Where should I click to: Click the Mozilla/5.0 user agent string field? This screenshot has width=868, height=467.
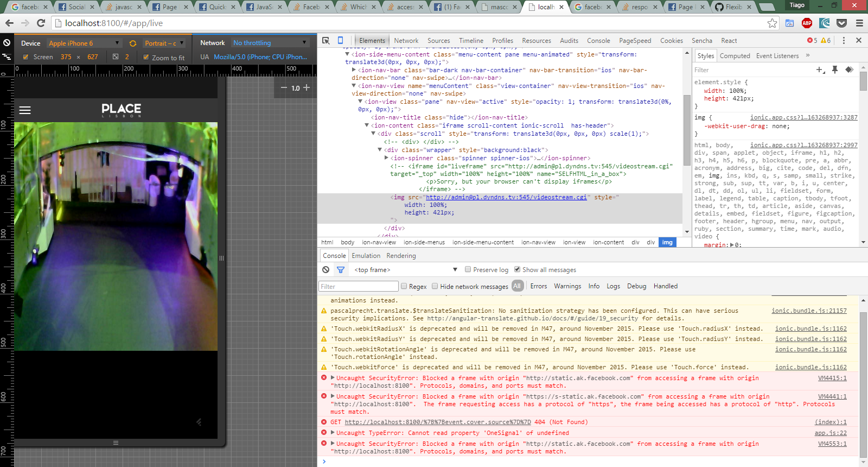260,56
